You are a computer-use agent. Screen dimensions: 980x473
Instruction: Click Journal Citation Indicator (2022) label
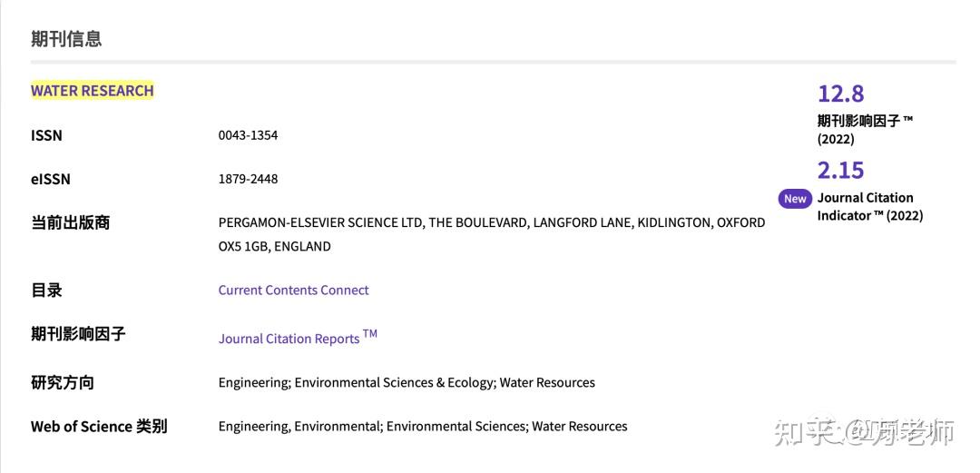point(870,206)
